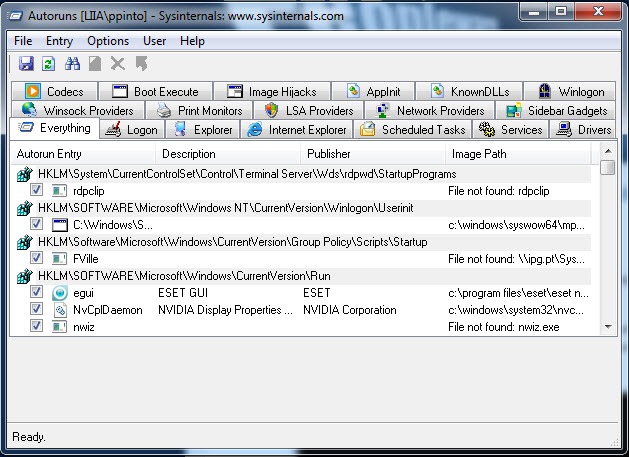Screen dimensions: 629x457
Task: Click the rdpclip entry icon
Action: tap(59, 191)
